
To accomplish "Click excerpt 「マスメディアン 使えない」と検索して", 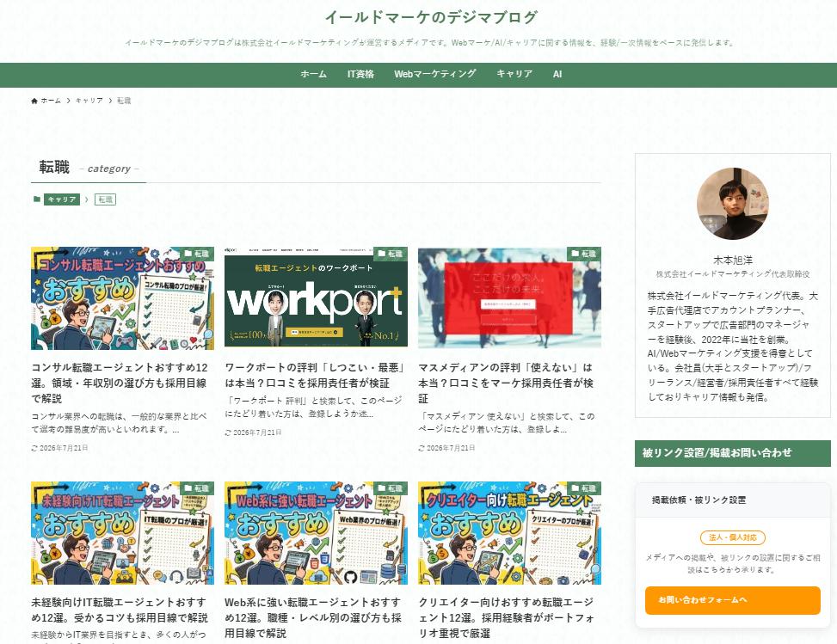I will point(506,422).
